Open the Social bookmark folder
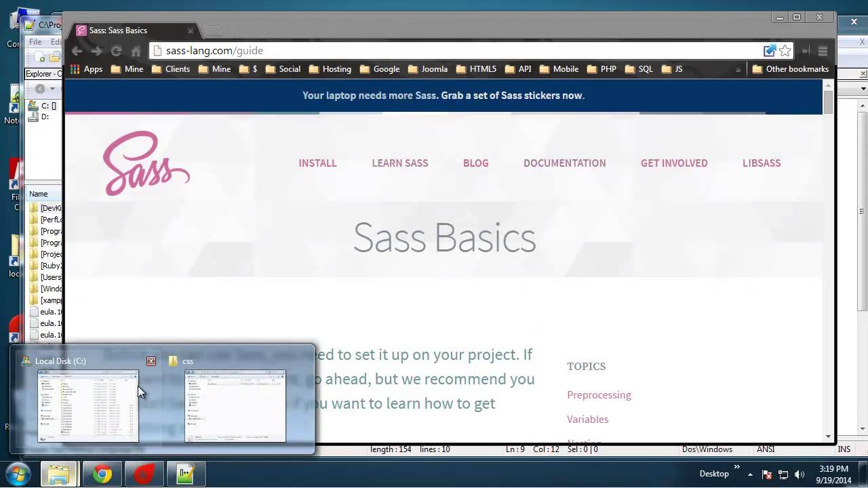868x488 pixels. coord(283,69)
